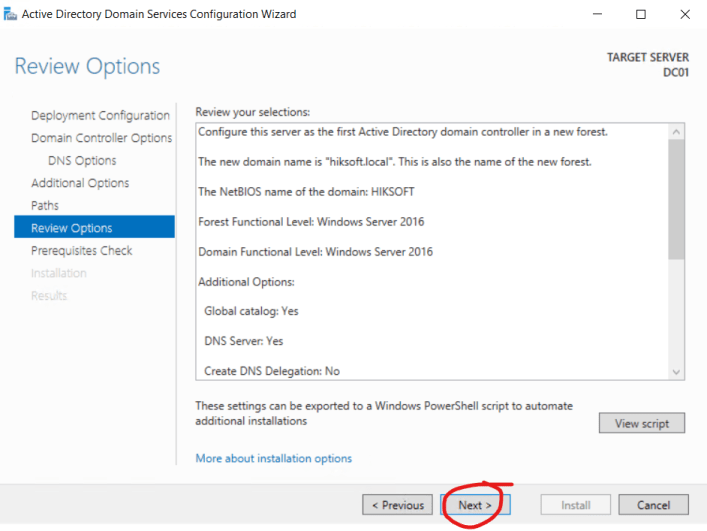Click the scrollbar thumb of review list

pos(676,199)
